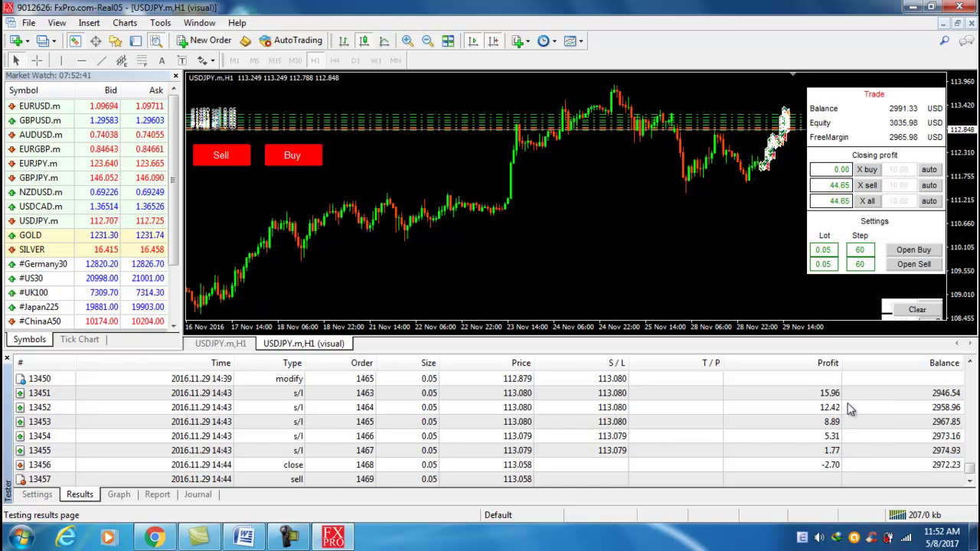This screenshot has height=551, width=980.
Task: Select the Text object tool
Action: coord(162,60)
